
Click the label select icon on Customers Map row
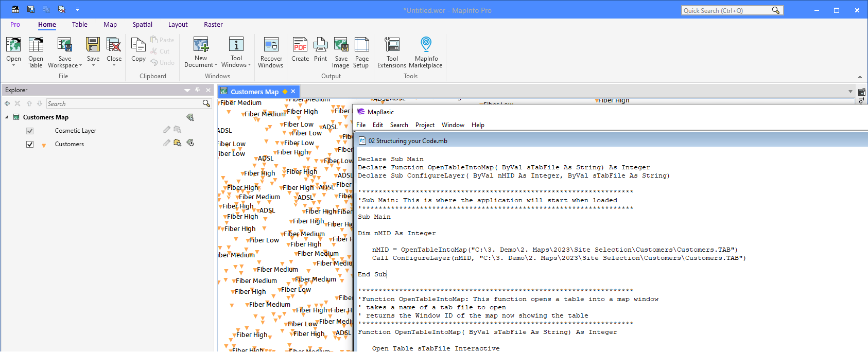coord(190,117)
